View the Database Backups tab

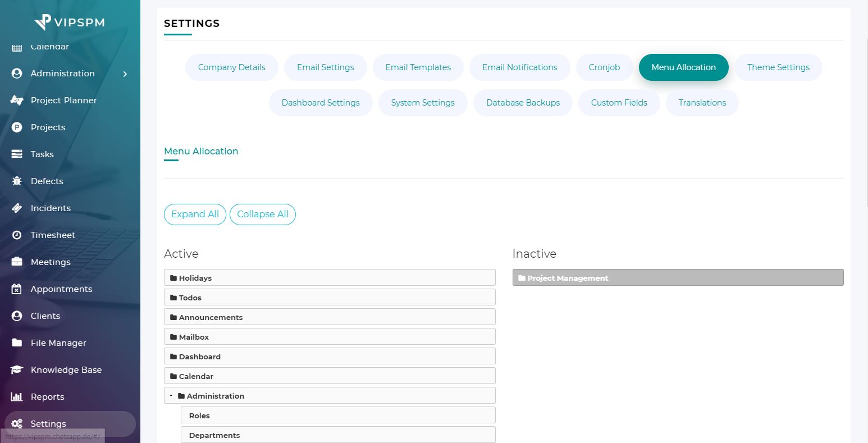[x=523, y=103]
